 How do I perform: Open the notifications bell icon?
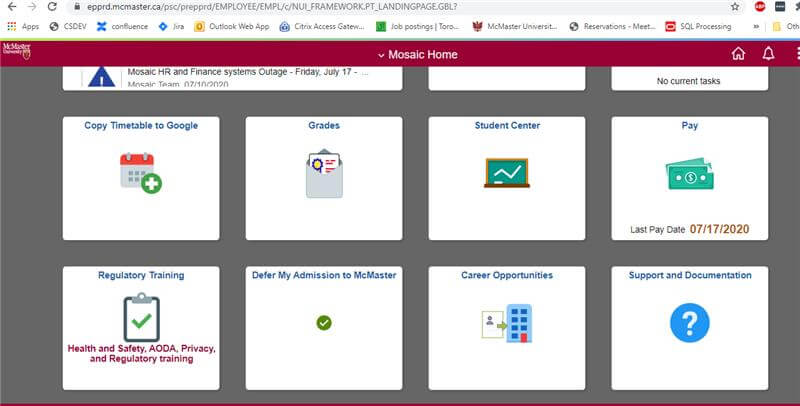(768, 54)
